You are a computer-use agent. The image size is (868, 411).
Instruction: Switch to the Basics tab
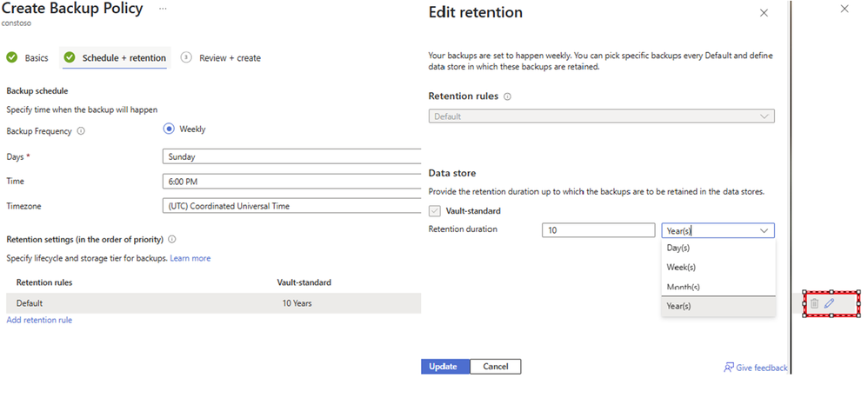28,58
